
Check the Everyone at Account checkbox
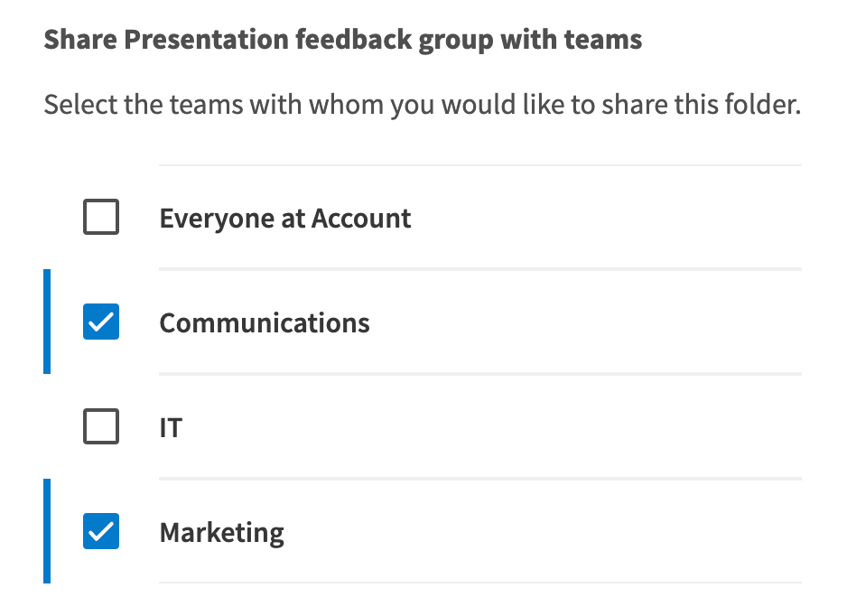point(101,218)
